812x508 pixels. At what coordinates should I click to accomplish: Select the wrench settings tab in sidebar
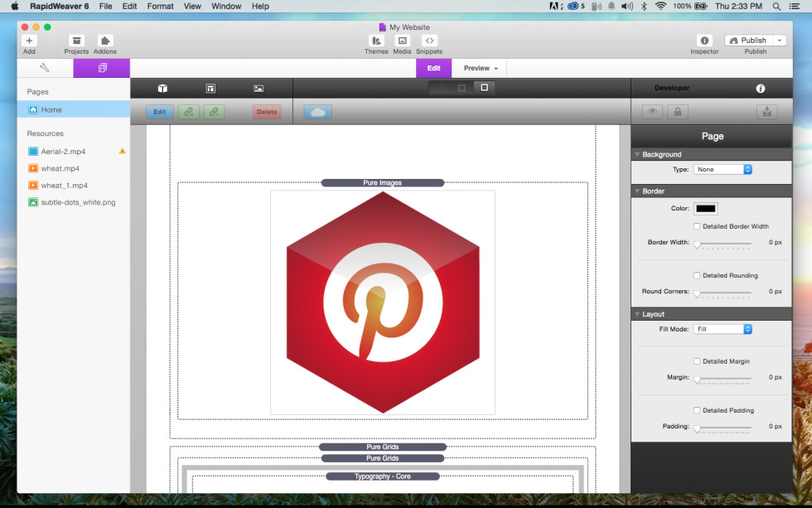[x=45, y=68]
